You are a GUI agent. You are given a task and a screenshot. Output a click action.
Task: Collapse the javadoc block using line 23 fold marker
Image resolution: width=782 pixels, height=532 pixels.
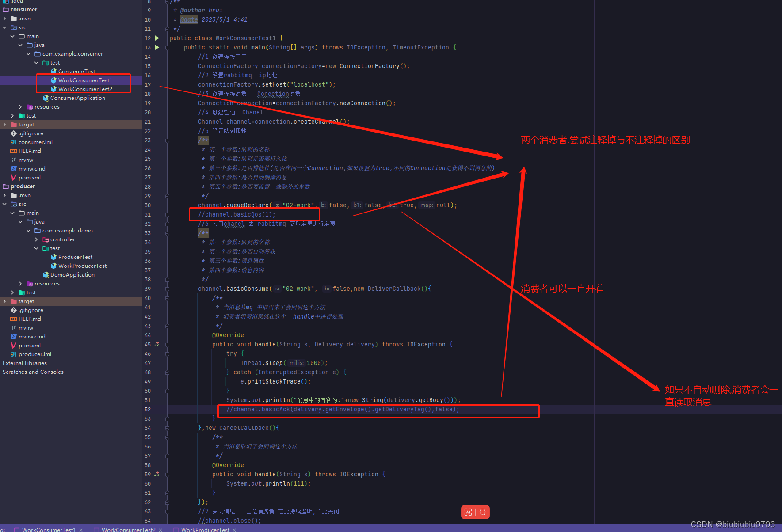167,140
